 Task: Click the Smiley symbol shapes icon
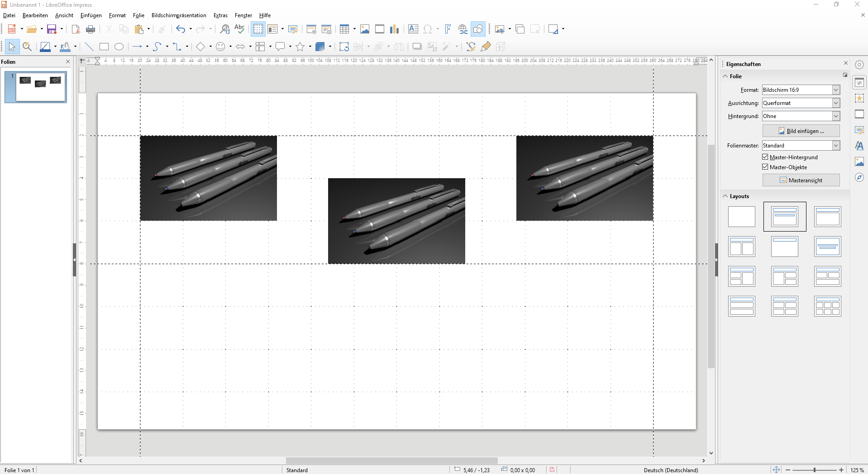pos(220,47)
